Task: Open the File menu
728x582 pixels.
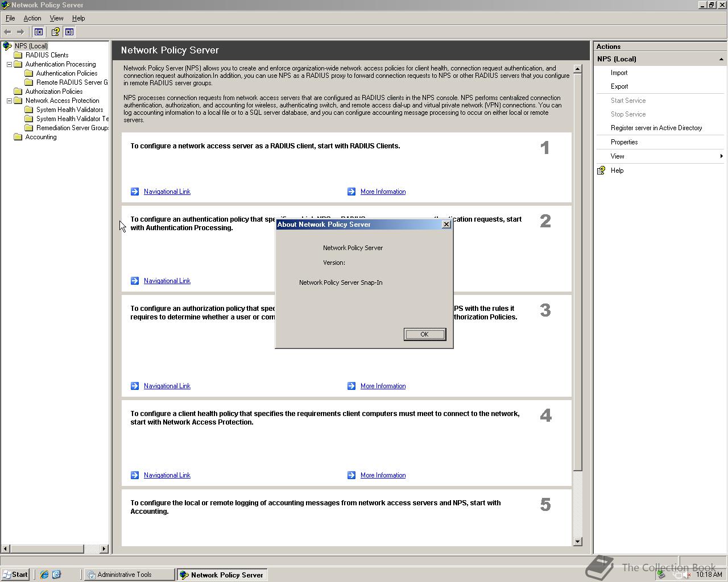Action: tap(10, 18)
